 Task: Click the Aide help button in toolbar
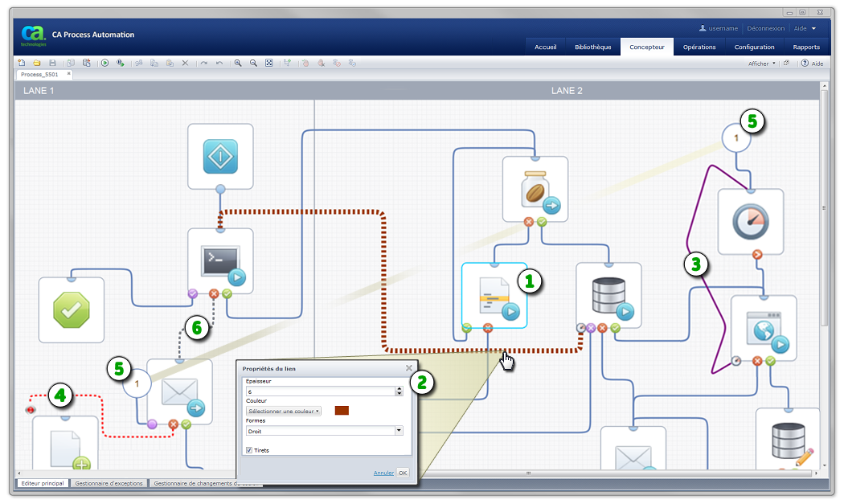[812, 64]
